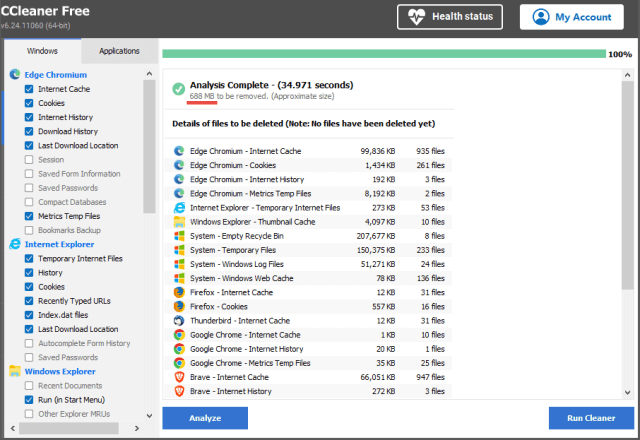Click the heart icon in Health status

[416, 17]
